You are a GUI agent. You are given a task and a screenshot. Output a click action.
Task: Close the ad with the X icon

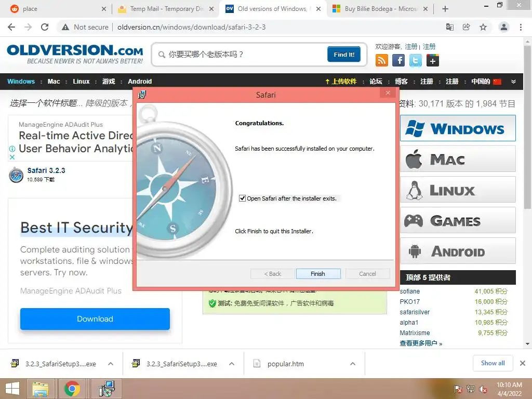click(12, 157)
